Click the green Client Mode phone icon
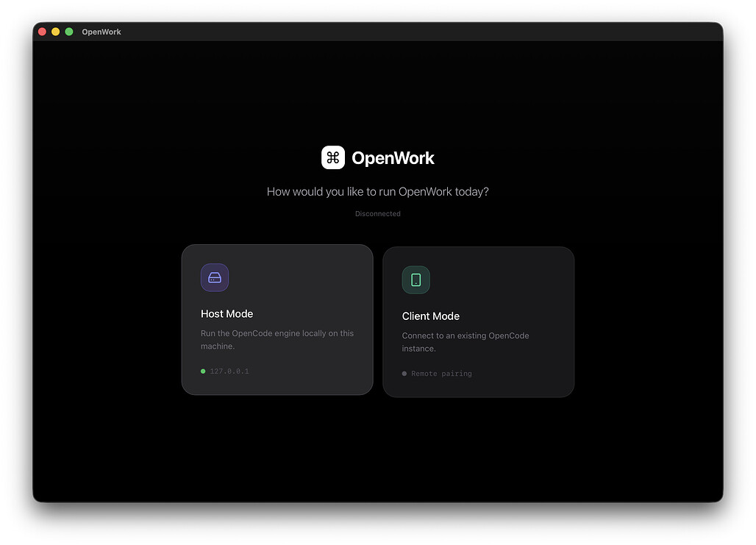The width and height of the screenshot is (756, 545). (x=416, y=279)
